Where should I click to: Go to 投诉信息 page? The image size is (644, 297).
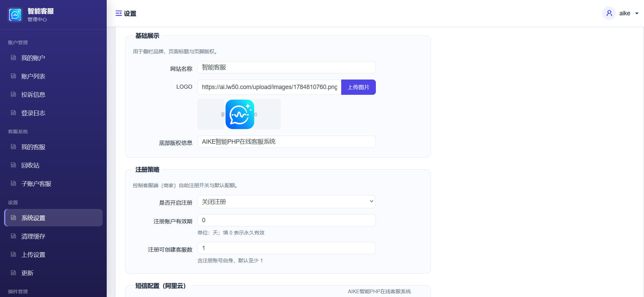click(x=53, y=94)
